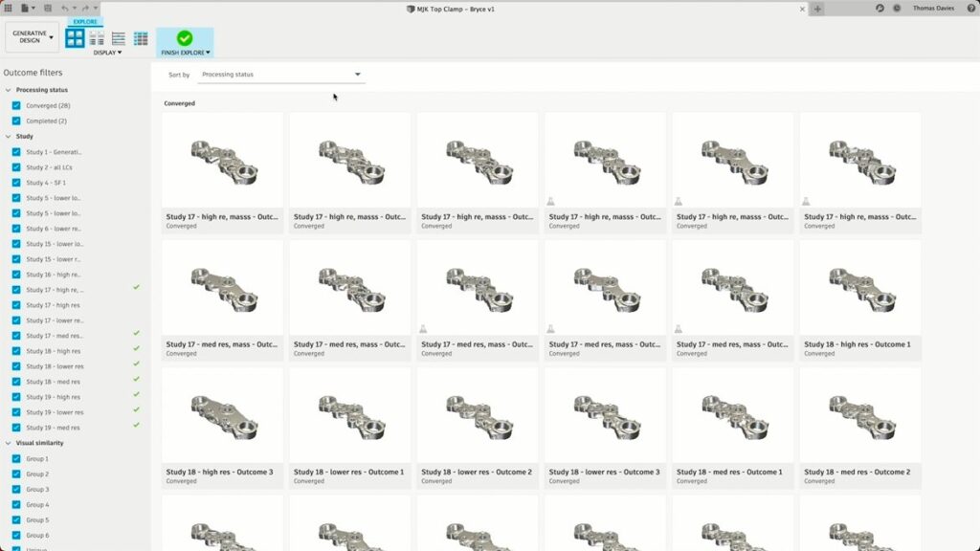980x551 pixels.
Task: Open the Display dropdown menu
Action: click(x=108, y=53)
